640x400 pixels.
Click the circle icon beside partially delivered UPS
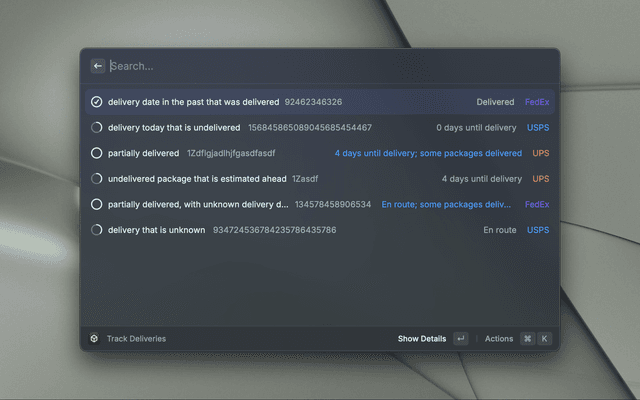click(x=97, y=153)
